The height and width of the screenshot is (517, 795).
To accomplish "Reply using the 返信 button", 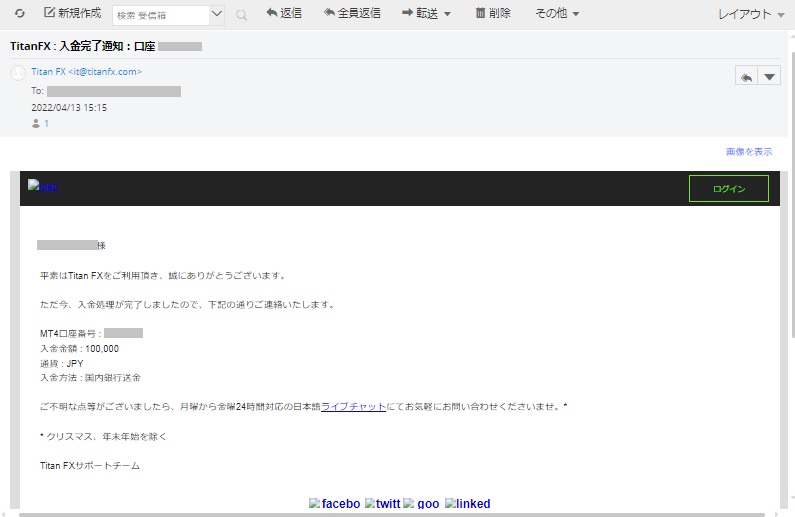I will 284,13.
